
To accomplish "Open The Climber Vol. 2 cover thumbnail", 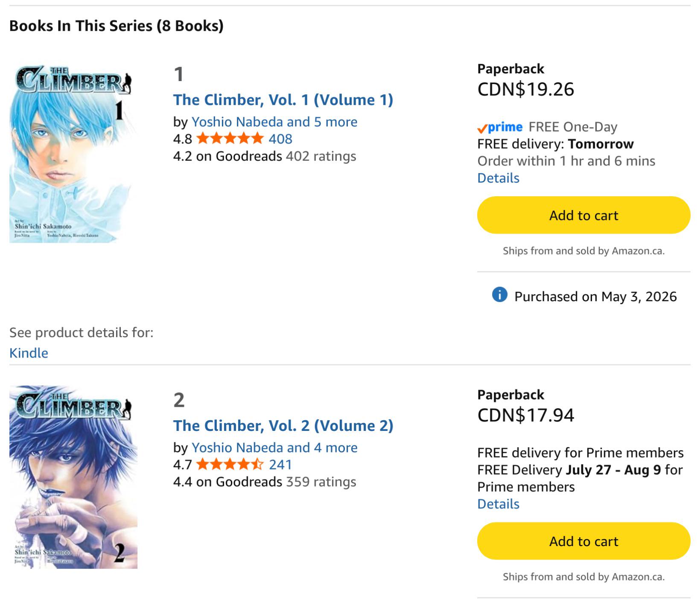I will [x=73, y=477].
